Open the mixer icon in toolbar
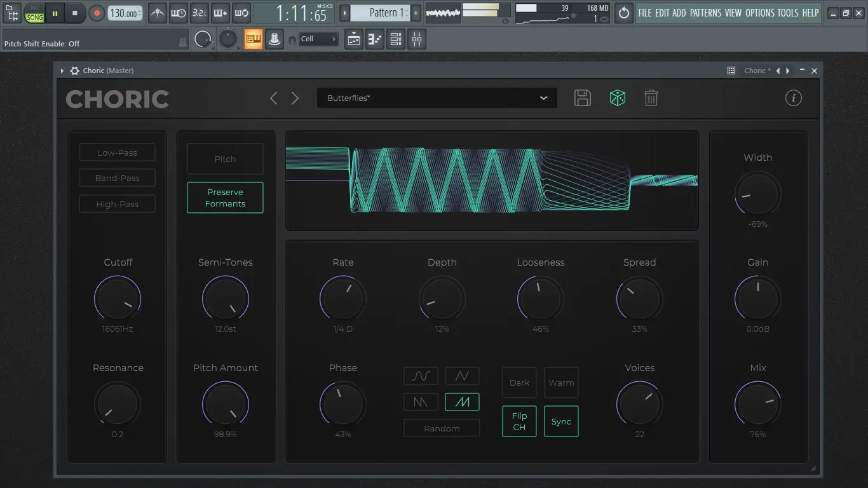Image resolution: width=868 pixels, height=488 pixels. click(417, 39)
